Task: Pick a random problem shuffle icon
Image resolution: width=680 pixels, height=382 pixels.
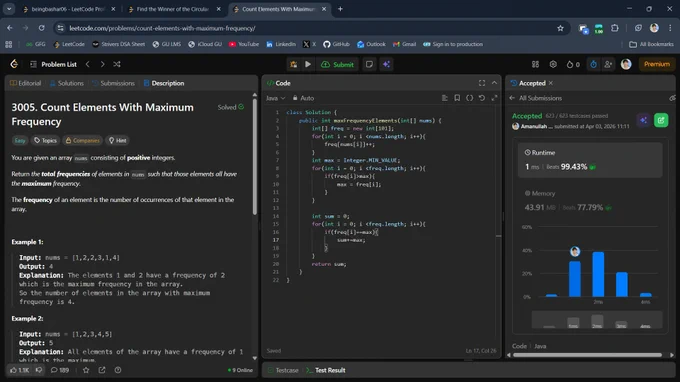Action: pyautogui.click(x=117, y=64)
